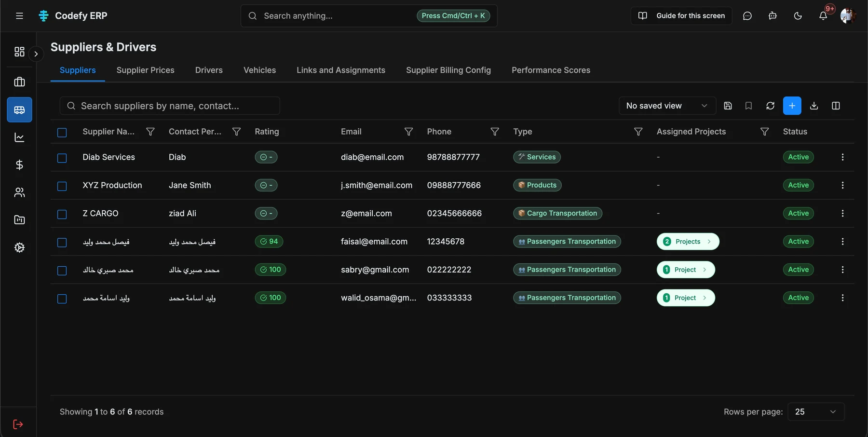Switch to the Drivers tab
Image resolution: width=868 pixels, height=437 pixels.
pos(209,70)
